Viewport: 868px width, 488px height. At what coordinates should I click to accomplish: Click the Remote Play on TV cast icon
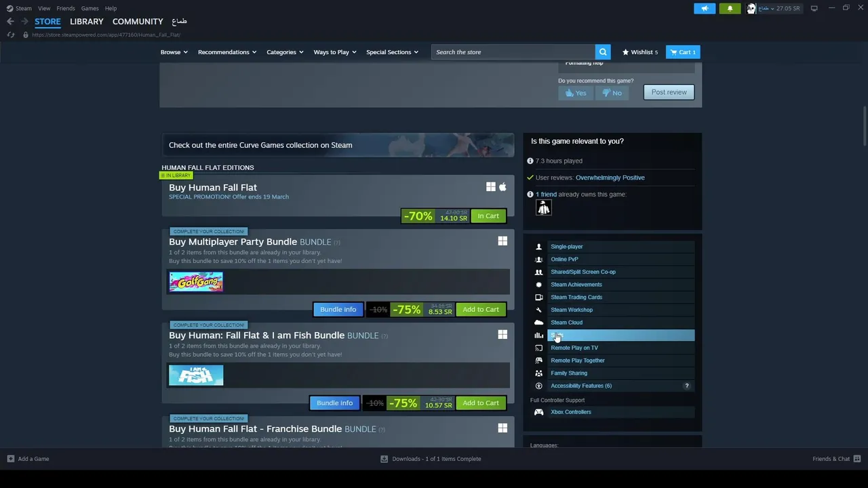click(538, 348)
